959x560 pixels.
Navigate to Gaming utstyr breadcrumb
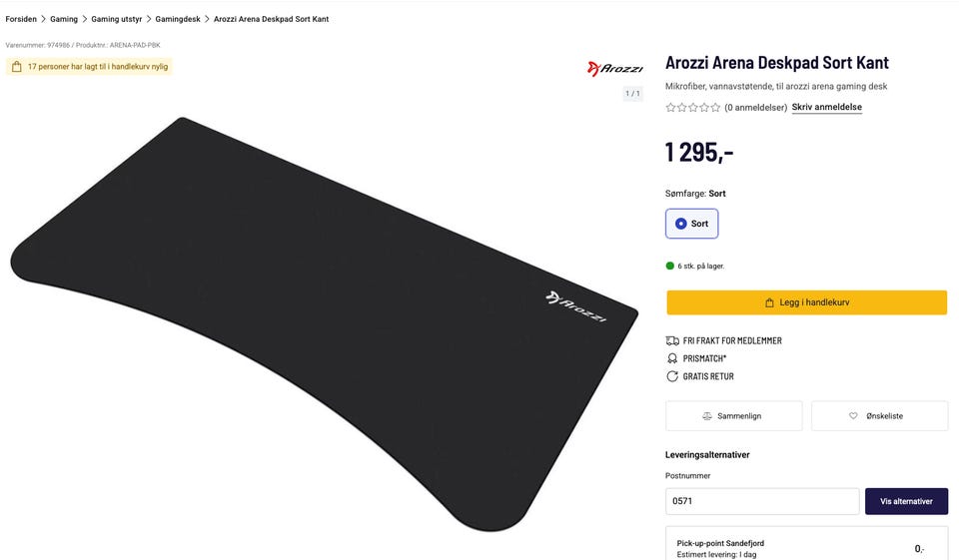[116, 19]
